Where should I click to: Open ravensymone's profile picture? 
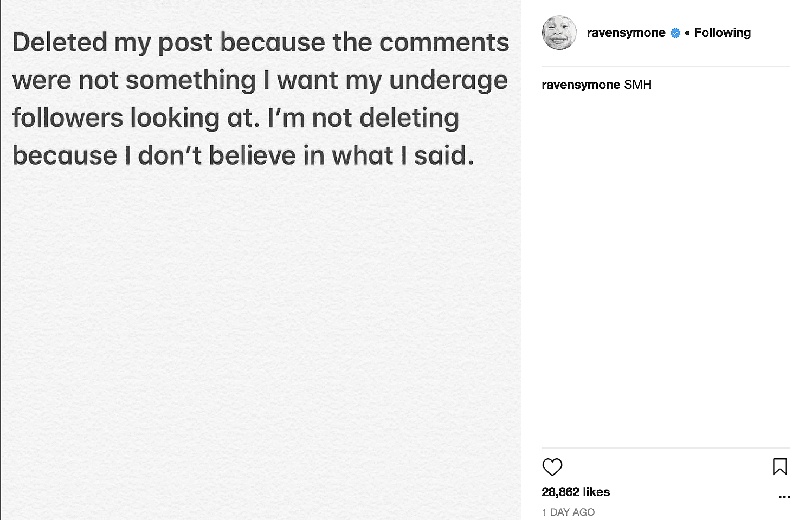click(559, 32)
